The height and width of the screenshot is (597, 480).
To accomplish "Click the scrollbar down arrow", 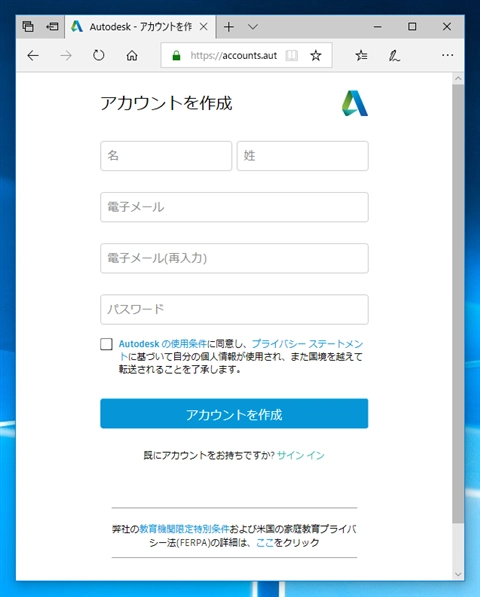I will 458,574.
